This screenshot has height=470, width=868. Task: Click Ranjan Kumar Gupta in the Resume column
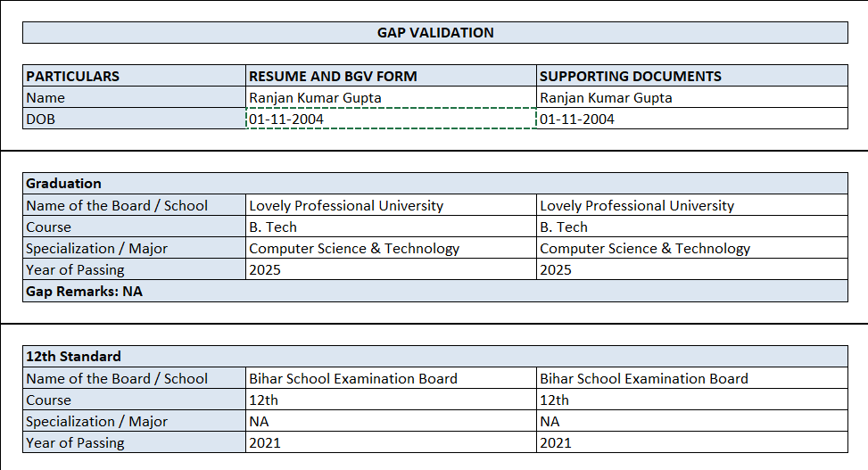pyautogui.click(x=391, y=97)
